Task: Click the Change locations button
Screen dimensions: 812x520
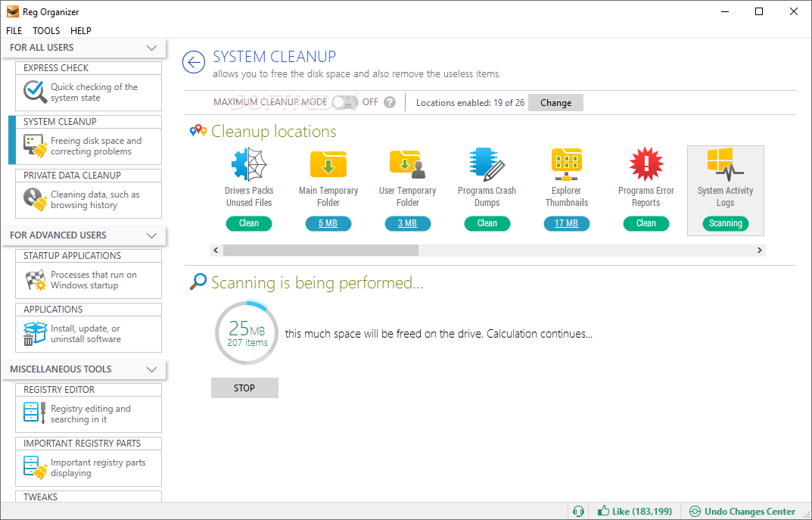Action: [x=555, y=102]
